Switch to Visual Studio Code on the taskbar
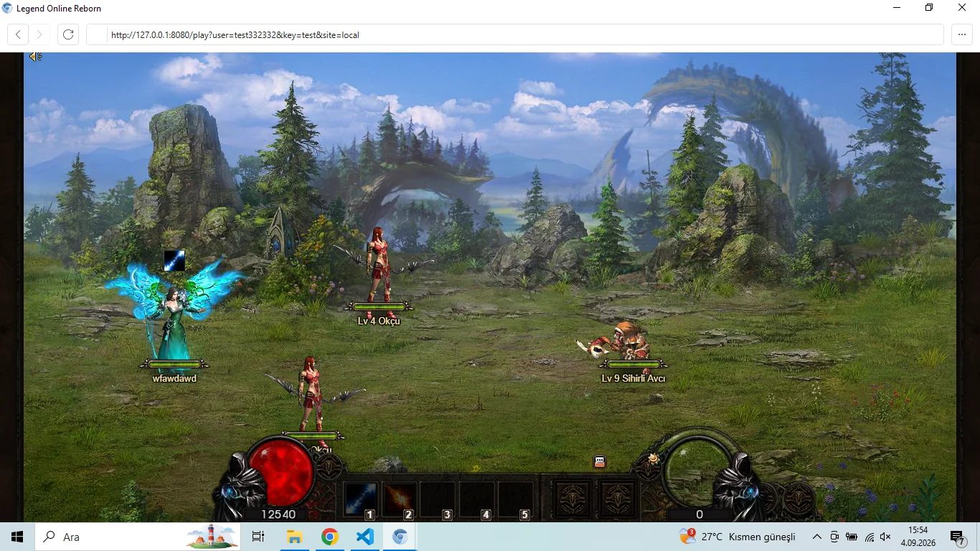 point(364,537)
